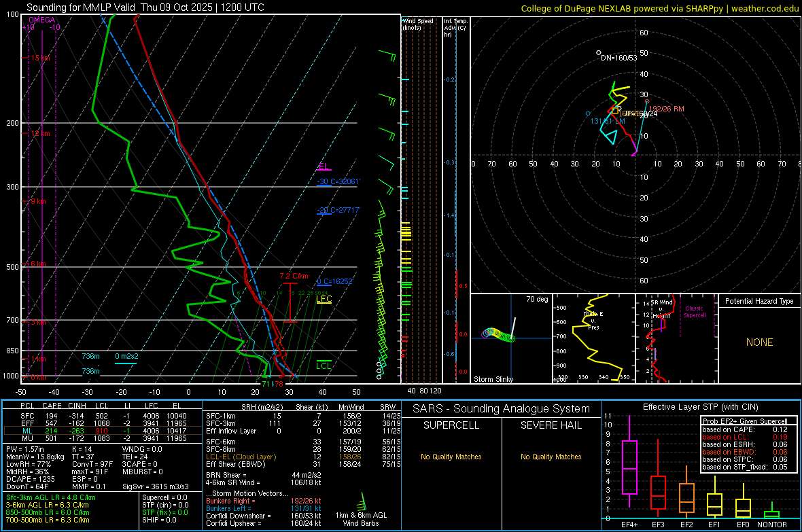The image size is (802, 532).
Task: Click the 'Corfidi Upshear =' entry
Action: pos(264,523)
